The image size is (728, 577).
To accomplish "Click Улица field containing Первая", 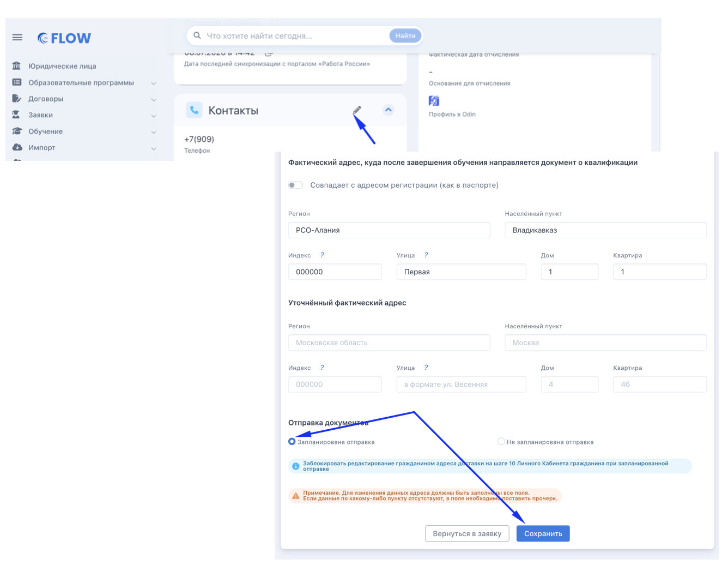I will pos(462,272).
